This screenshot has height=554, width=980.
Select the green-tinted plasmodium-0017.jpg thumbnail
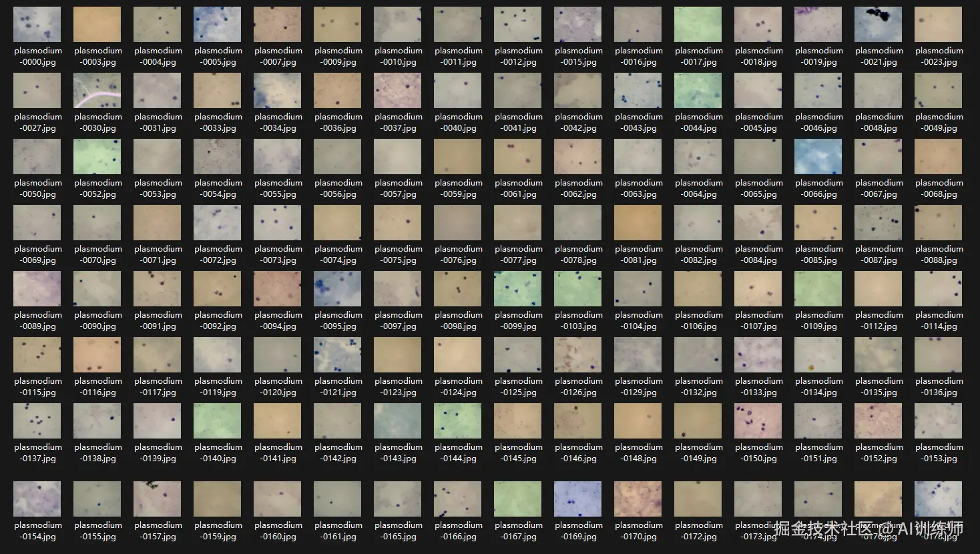point(698,25)
